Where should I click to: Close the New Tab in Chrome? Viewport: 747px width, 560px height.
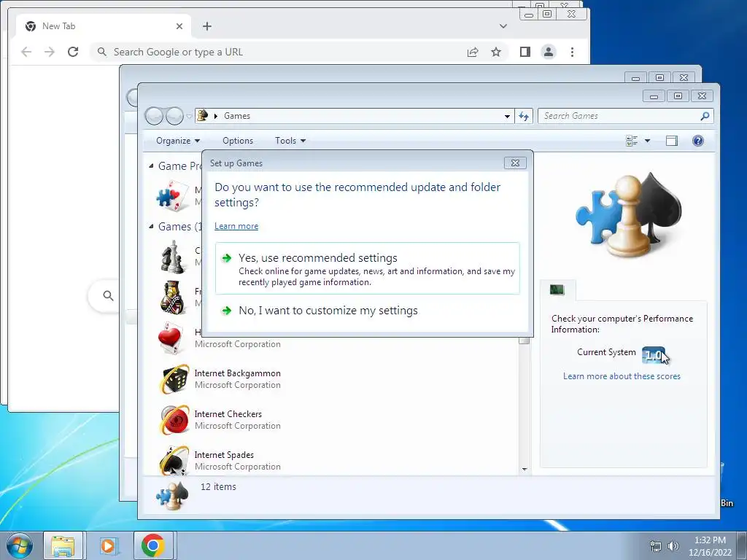click(x=179, y=26)
